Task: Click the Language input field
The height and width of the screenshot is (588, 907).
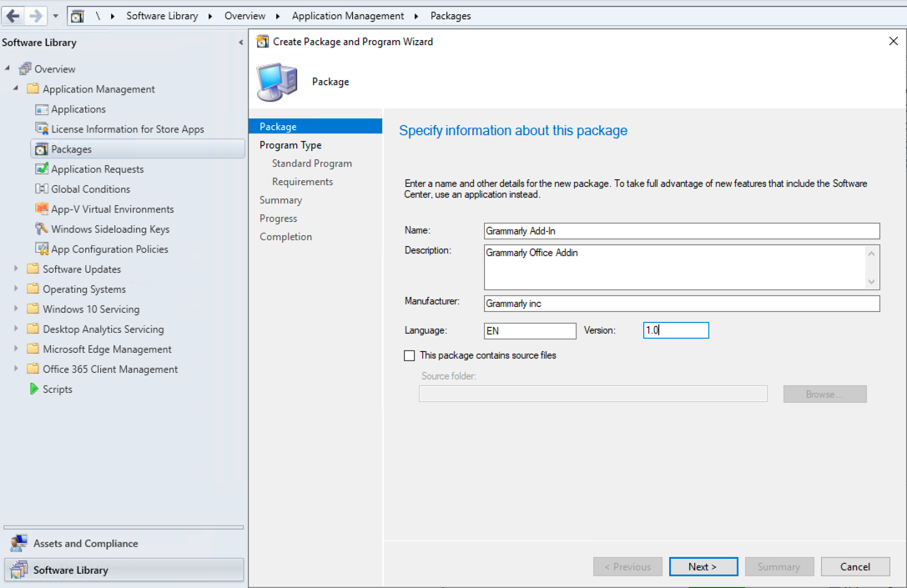Action: point(530,331)
